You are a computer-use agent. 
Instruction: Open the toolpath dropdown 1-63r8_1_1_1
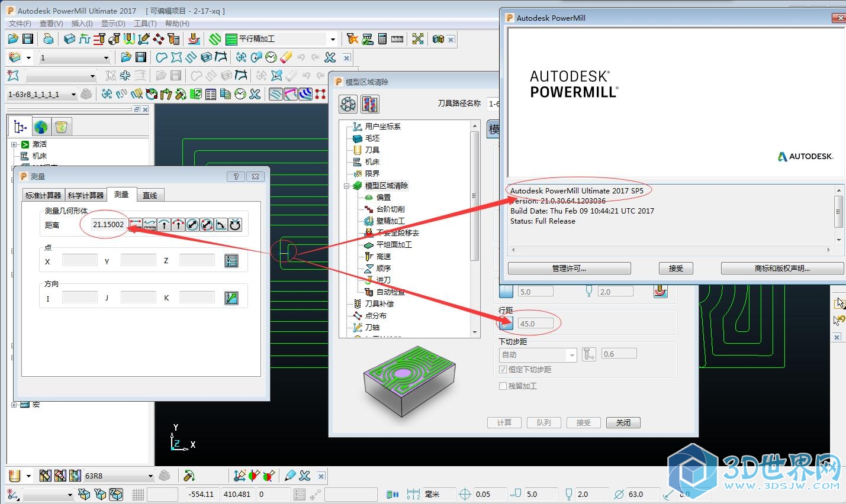[x=73, y=94]
